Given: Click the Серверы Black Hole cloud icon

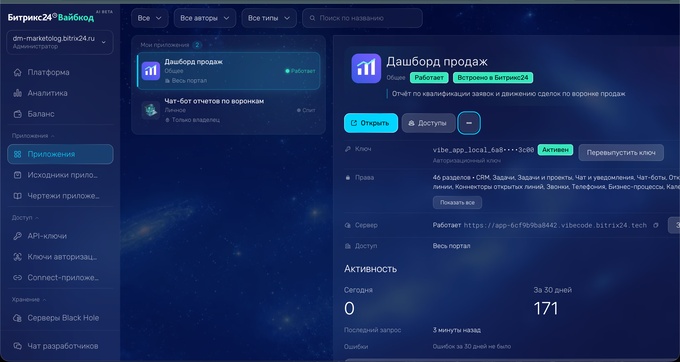Looking at the screenshot, I should (17, 318).
